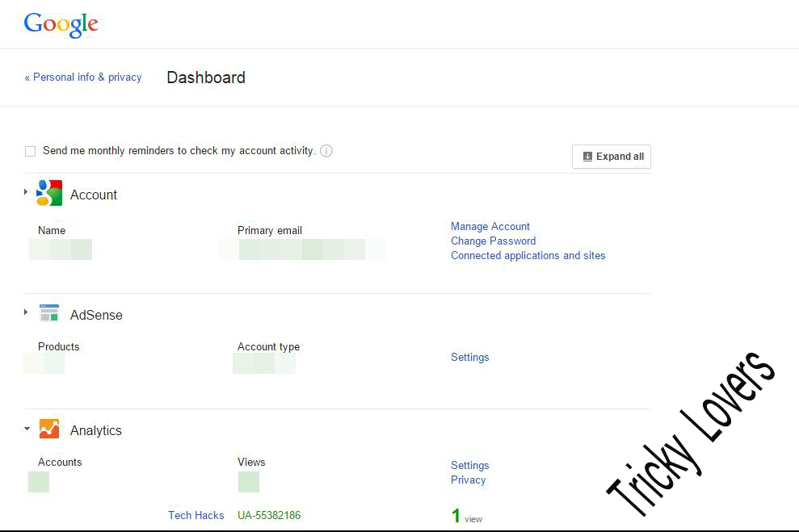
Task: Open the info icon beside monthly reminders
Action: click(x=326, y=151)
